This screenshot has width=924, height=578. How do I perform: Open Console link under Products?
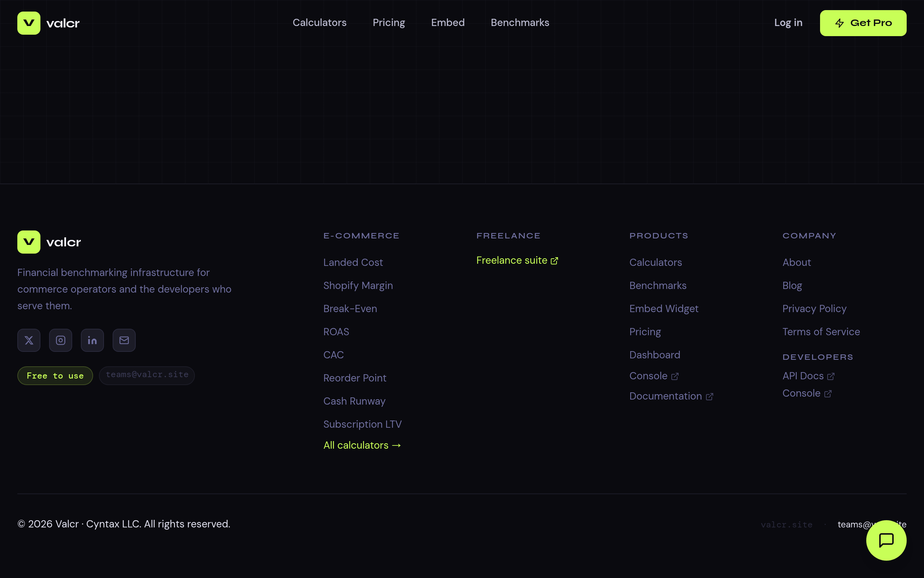[x=654, y=376]
